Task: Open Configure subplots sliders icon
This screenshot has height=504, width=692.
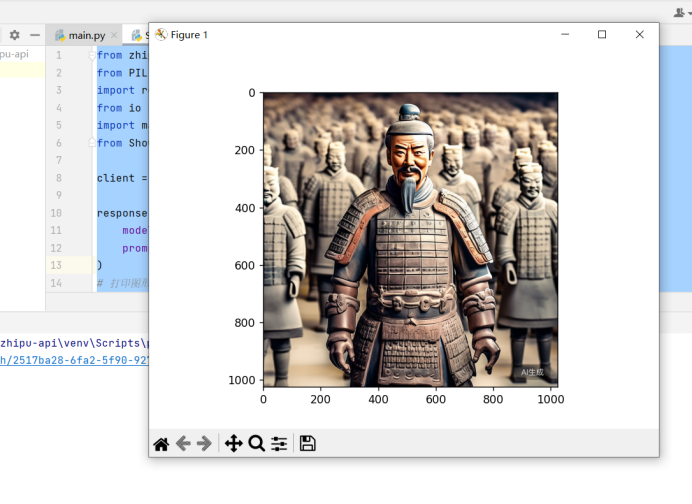Action: coord(279,444)
